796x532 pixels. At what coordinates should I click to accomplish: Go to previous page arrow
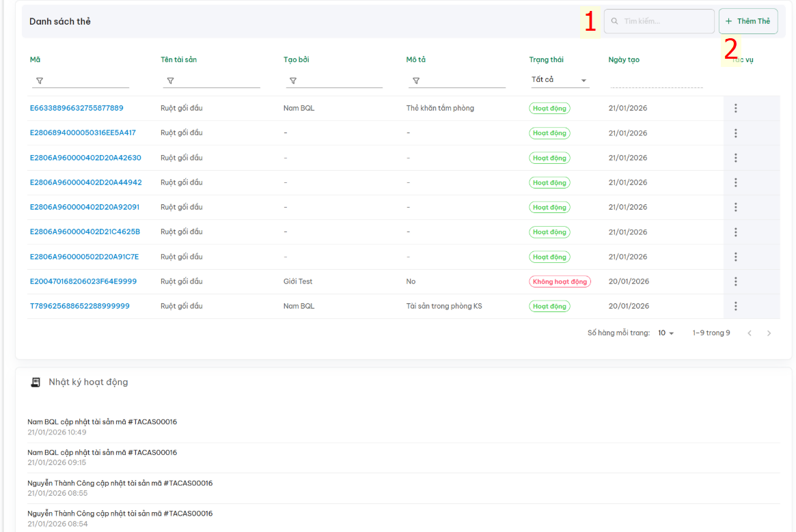[x=750, y=333]
